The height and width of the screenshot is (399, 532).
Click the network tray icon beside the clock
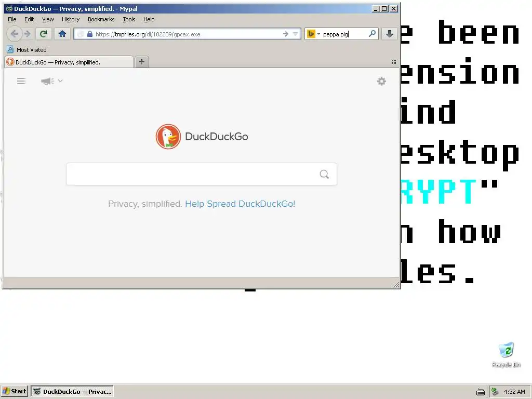click(x=495, y=392)
